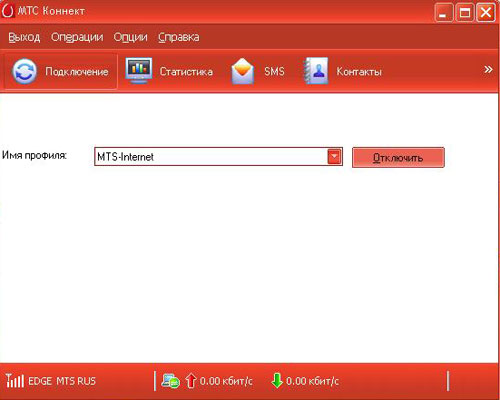
Task: Click the Подключение refresh globe icon
Action: tap(24, 71)
